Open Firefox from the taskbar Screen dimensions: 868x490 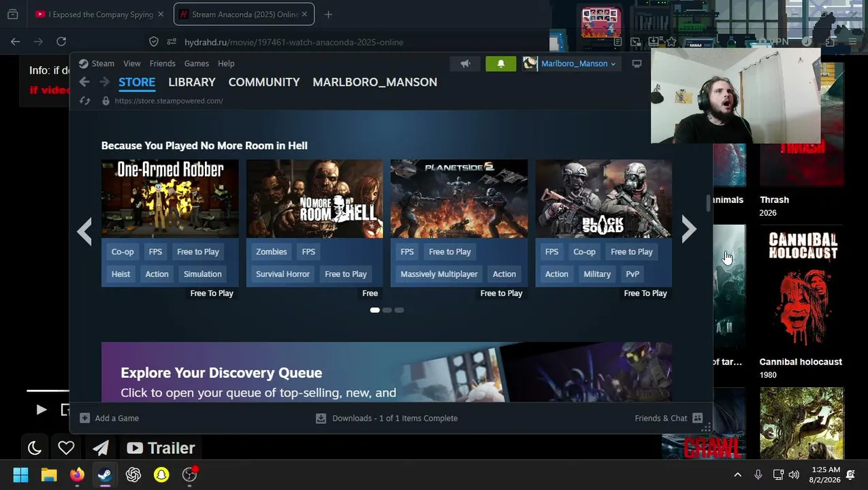click(77, 474)
